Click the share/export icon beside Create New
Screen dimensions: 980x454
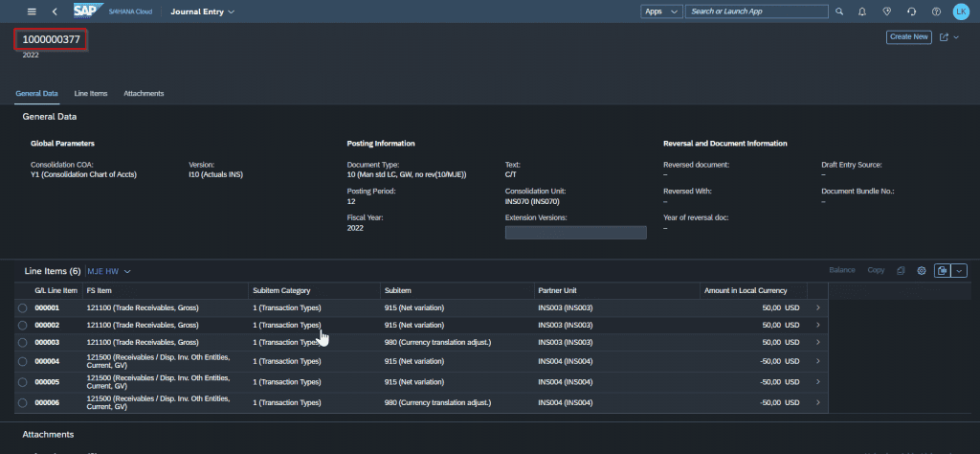click(944, 37)
